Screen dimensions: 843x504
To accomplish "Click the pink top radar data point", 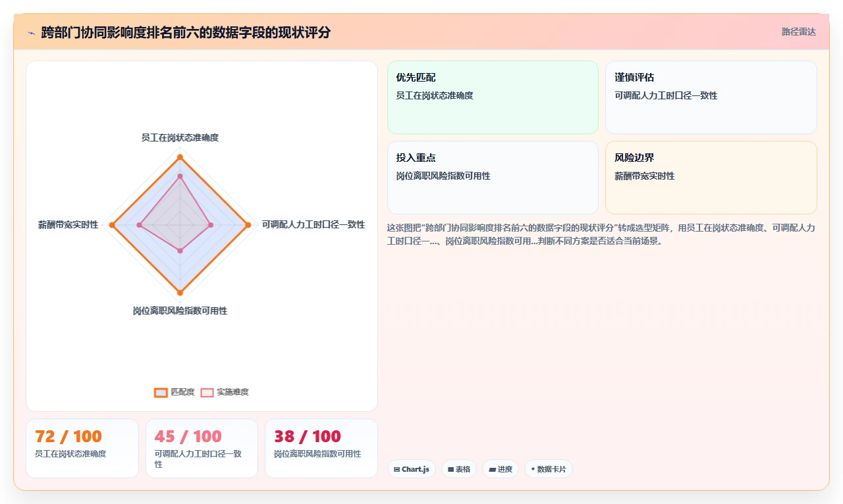I will [x=180, y=176].
